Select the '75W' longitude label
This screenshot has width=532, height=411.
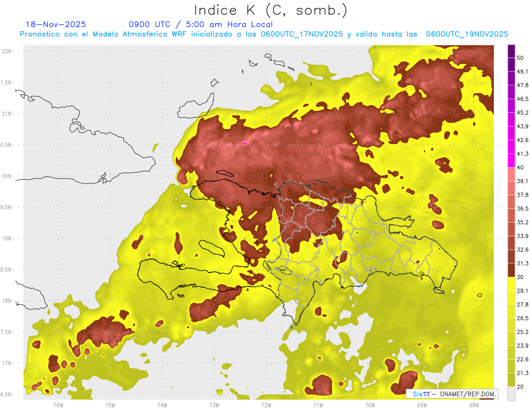click(x=110, y=405)
